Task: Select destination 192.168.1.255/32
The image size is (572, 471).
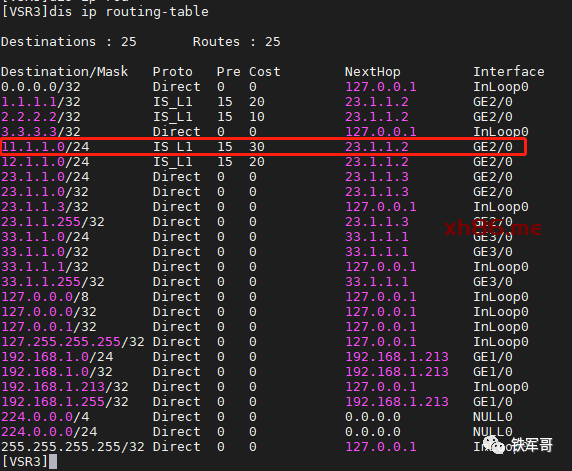Action: click(x=65, y=401)
